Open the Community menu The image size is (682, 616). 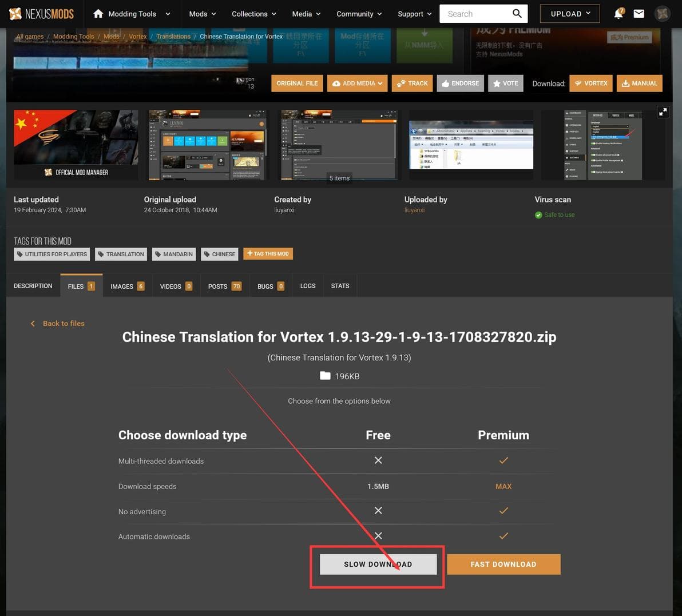pyautogui.click(x=359, y=14)
